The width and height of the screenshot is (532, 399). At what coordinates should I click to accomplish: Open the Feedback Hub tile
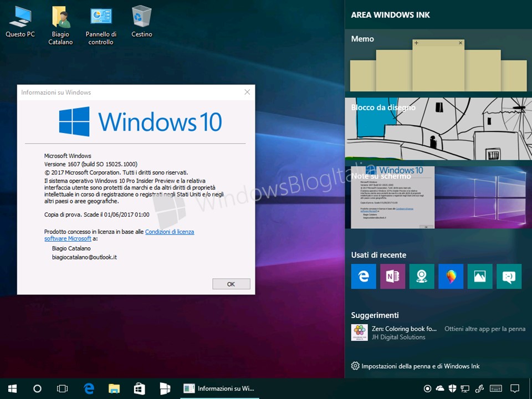(x=509, y=276)
